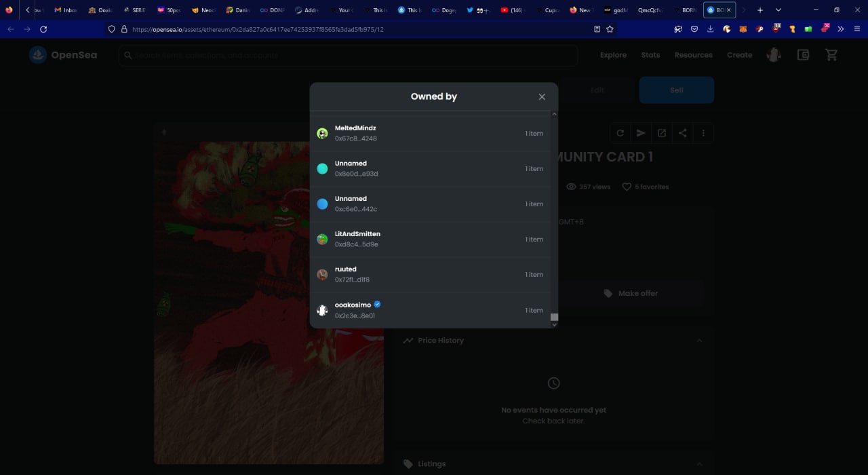Click the ooakosimo verified badge
The width and height of the screenshot is (868, 475).
point(377,305)
